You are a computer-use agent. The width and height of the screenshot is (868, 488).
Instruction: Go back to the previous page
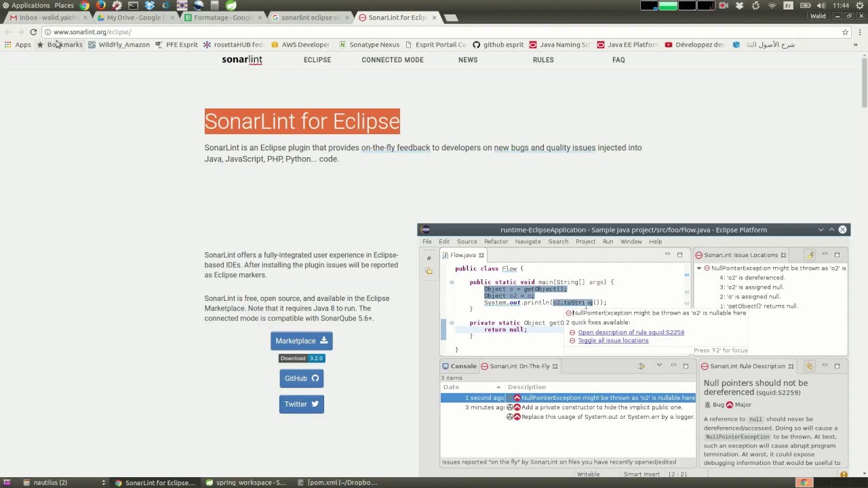click(7, 32)
